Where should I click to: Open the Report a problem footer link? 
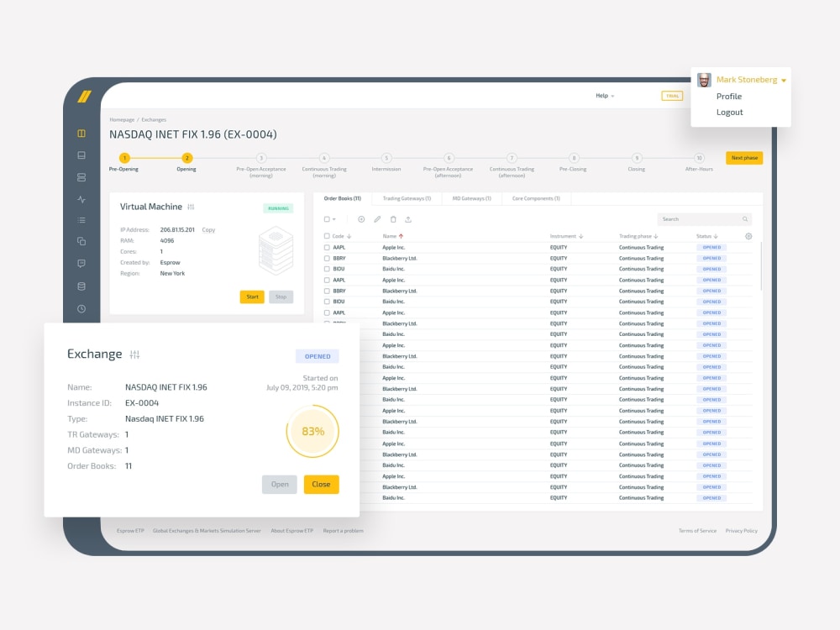point(343,531)
